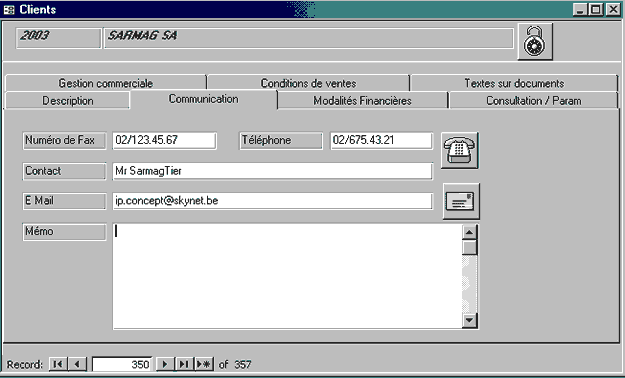
Task: Click the client code field 2003
Action: pos(58,38)
